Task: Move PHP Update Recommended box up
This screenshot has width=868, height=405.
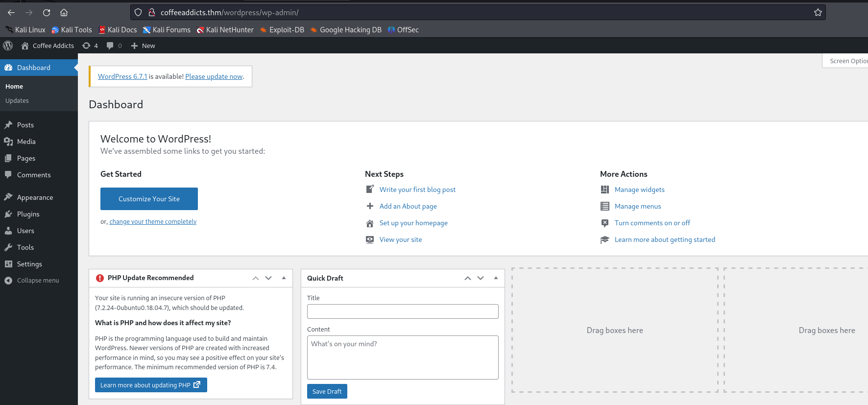Action: coord(256,278)
